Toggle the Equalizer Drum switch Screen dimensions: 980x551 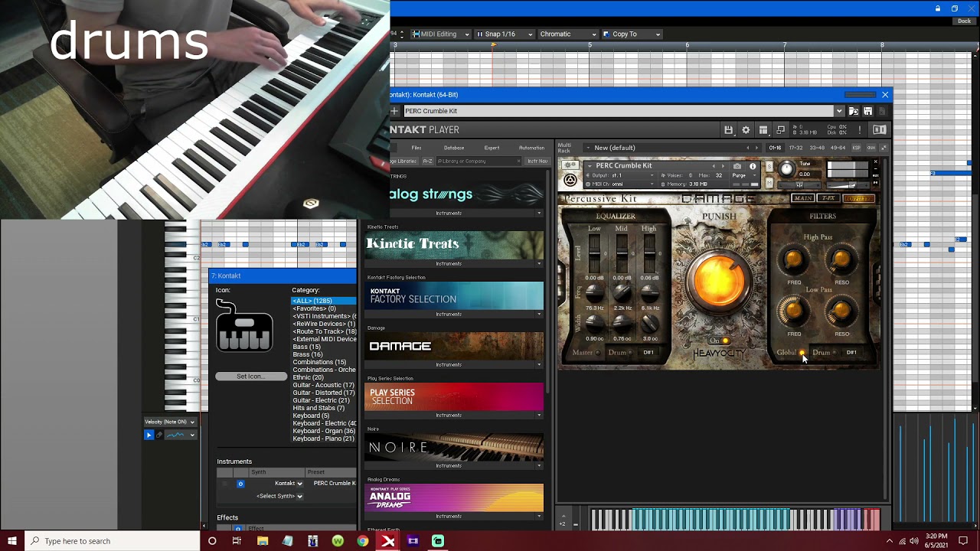point(632,353)
